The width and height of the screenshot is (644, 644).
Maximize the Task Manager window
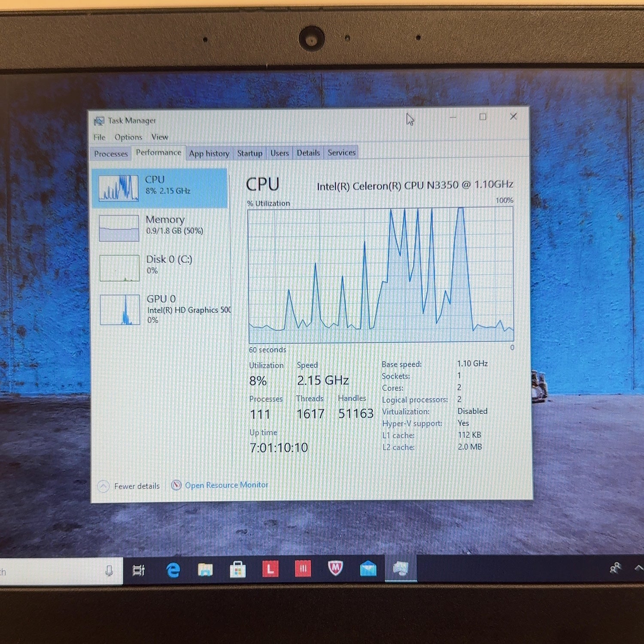tap(483, 117)
